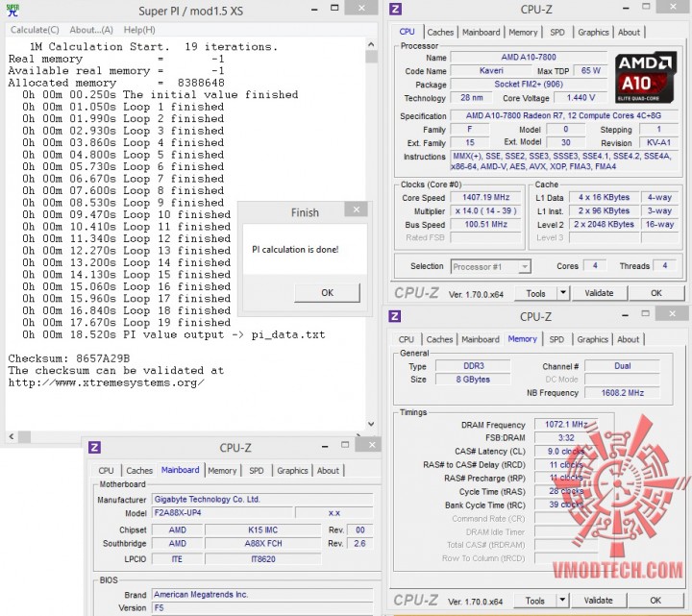Screen dimensions: 692x616
Task: Click Super PI vertical scrollbar up arrow
Action: click(x=371, y=44)
